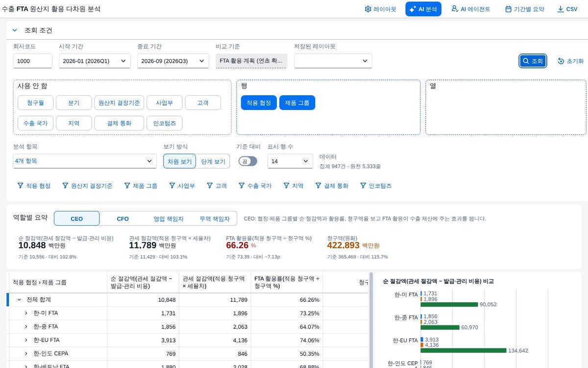
Task: Click the FTA 활용률 column header
Action: click(287, 283)
